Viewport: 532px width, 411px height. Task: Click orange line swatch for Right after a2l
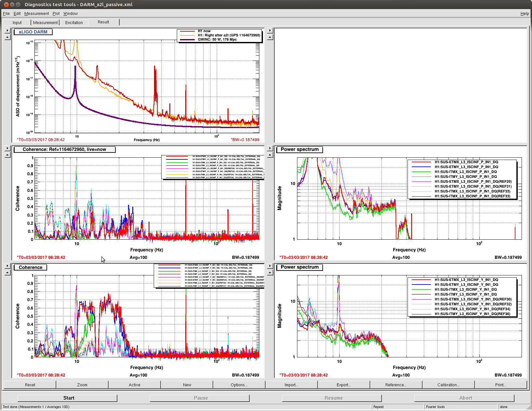point(187,35)
